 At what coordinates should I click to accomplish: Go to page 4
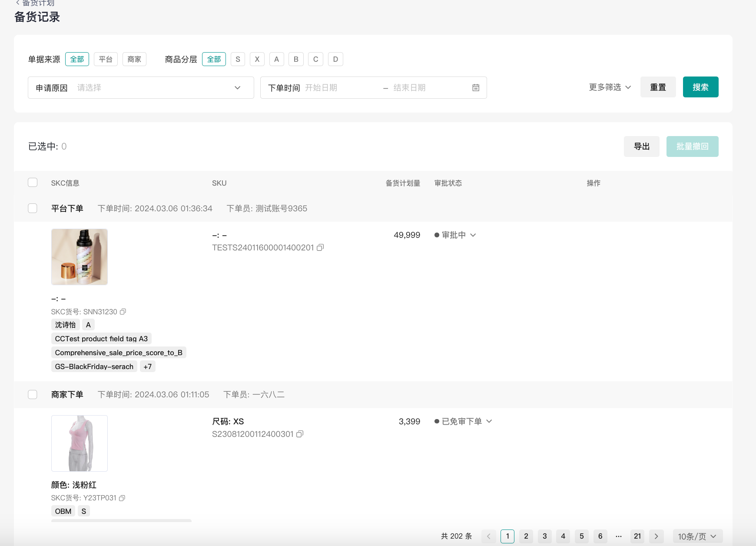[563, 536]
